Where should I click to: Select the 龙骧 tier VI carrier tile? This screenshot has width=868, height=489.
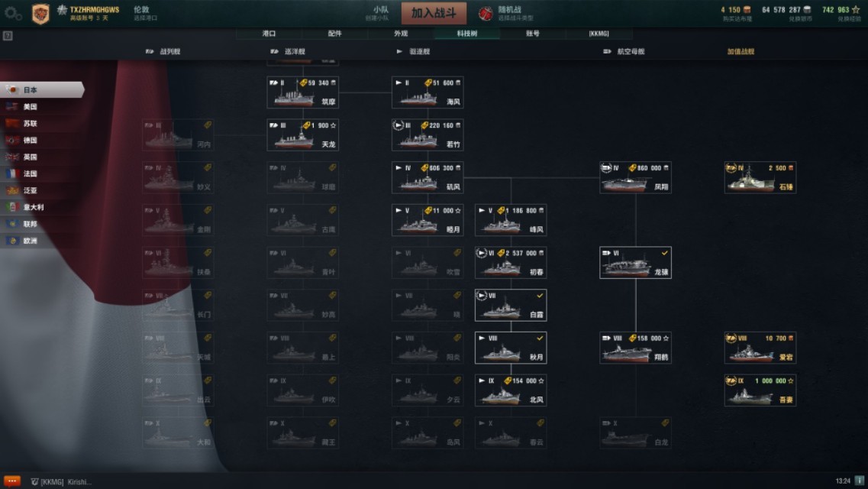pos(635,263)
